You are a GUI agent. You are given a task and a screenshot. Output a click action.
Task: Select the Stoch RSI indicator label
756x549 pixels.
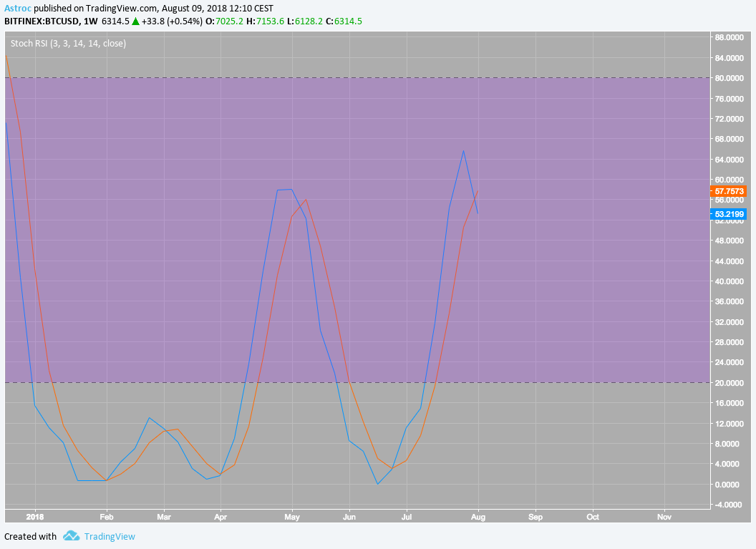[68, 44]
